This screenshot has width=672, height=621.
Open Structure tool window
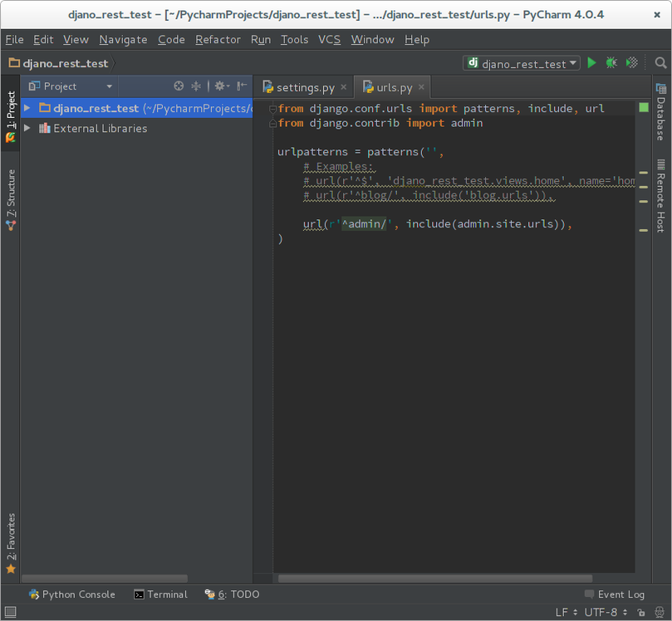coord(11,200)
